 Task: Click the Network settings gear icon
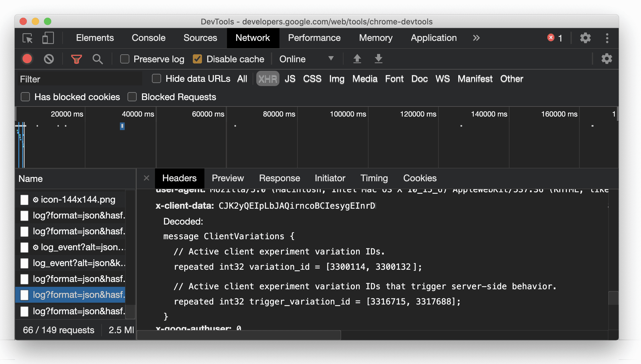click(x=607, y=59)
